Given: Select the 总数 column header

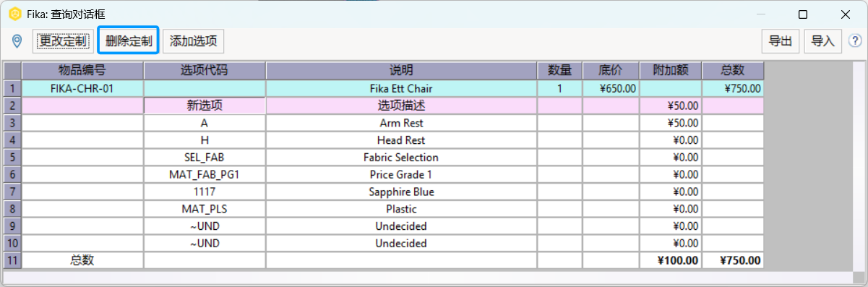Looking at the screenshot, I should pyautogui.click(x=733, y=71).
